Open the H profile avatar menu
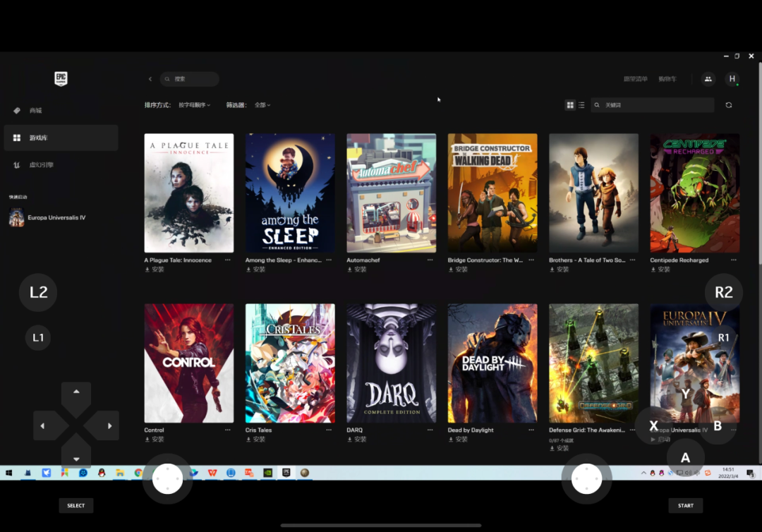Screen dimensions: 762x532 point(732,79)
